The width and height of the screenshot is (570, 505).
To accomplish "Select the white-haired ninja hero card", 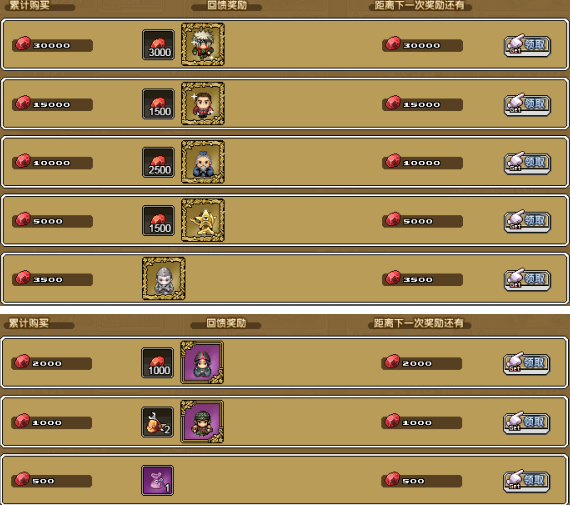I will tap(203, 44).
